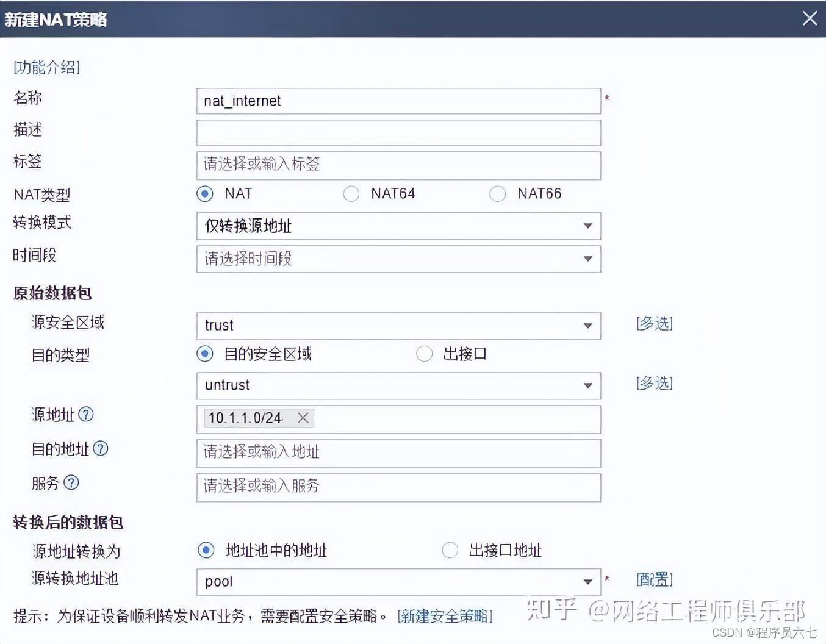Select the 地址池中的地址 radio button
This screenshot has width=826, height=644.
[x=206, y=550]
